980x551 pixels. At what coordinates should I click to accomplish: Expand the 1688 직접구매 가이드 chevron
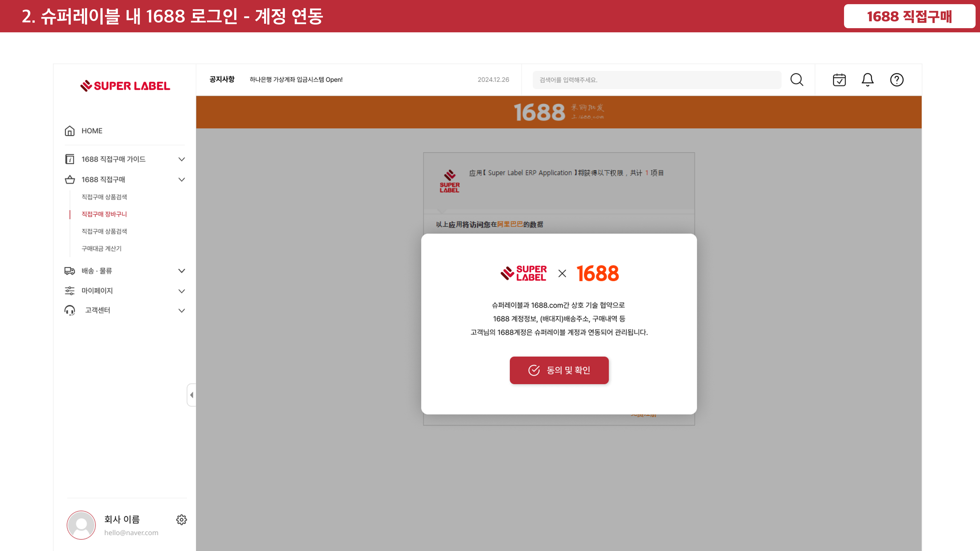click(182, 159)
